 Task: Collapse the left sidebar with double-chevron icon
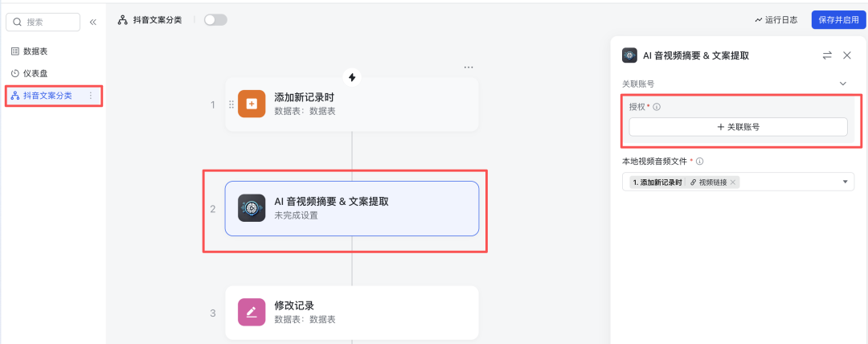tap(93, 22)
